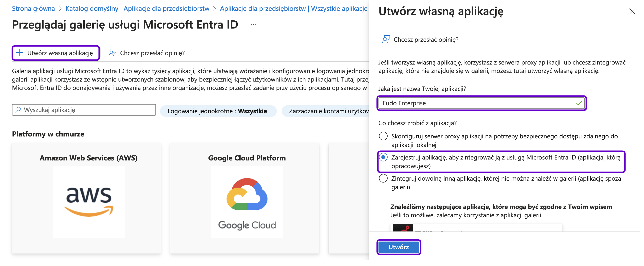Open the Zarządzanie kontami użytkowników filter
Viewport: 644px width, 266px height.
(325, 111)
